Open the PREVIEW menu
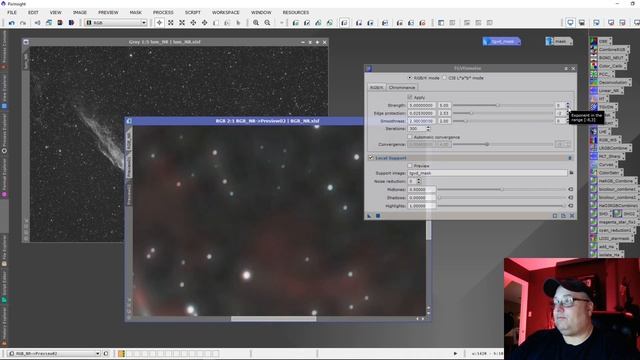Image resolution: width=640 pixels, height=360 pixels. tap(108, 13)
